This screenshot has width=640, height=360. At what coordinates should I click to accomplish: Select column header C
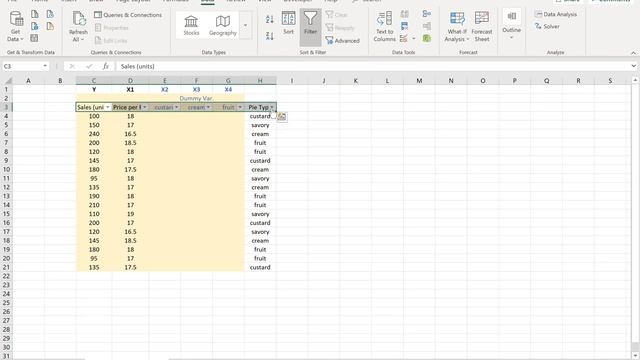pyautogui.click(x=94, y=81)
